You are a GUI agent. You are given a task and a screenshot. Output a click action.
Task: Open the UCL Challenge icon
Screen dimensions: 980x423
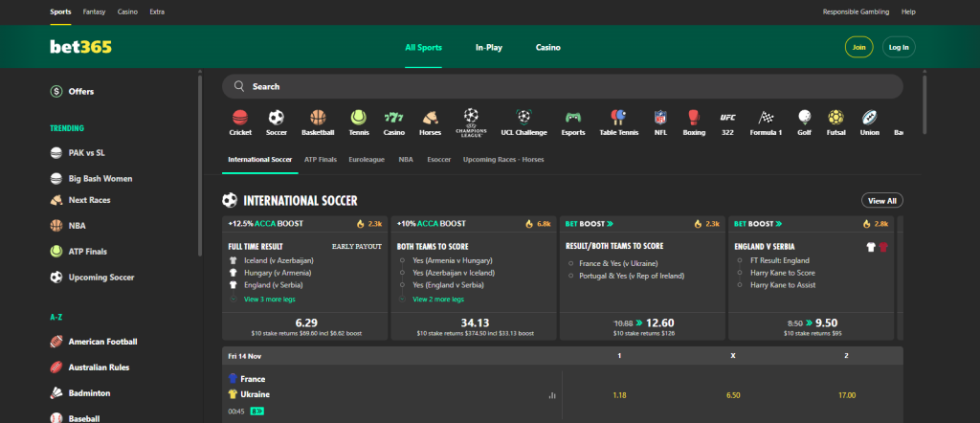[x=523, y=117]
